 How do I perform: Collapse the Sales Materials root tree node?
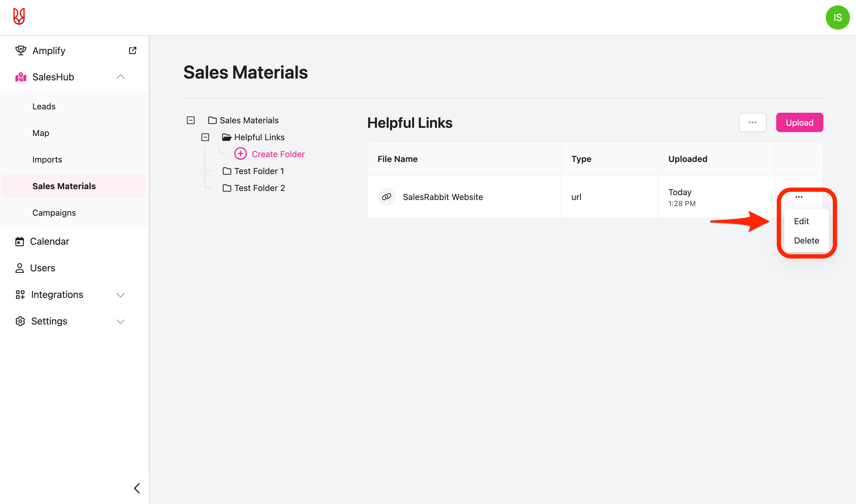tap(190, 120)
